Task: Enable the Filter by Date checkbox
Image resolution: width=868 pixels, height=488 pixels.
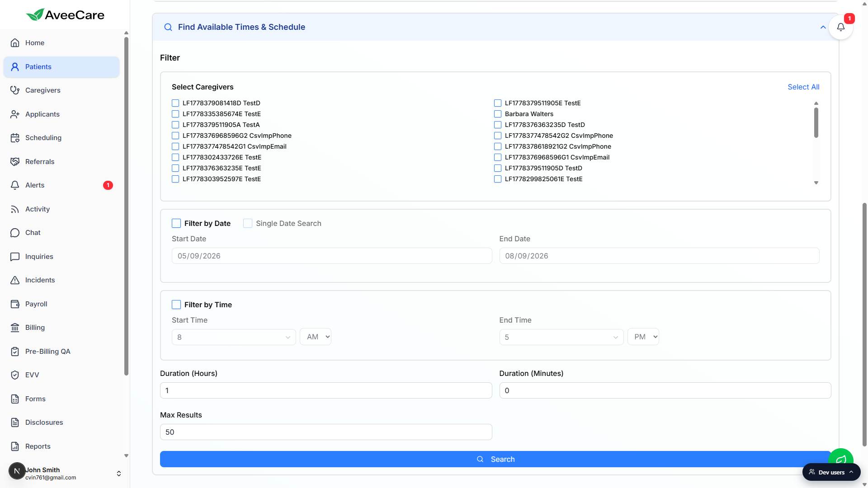Action: point(176,223)
